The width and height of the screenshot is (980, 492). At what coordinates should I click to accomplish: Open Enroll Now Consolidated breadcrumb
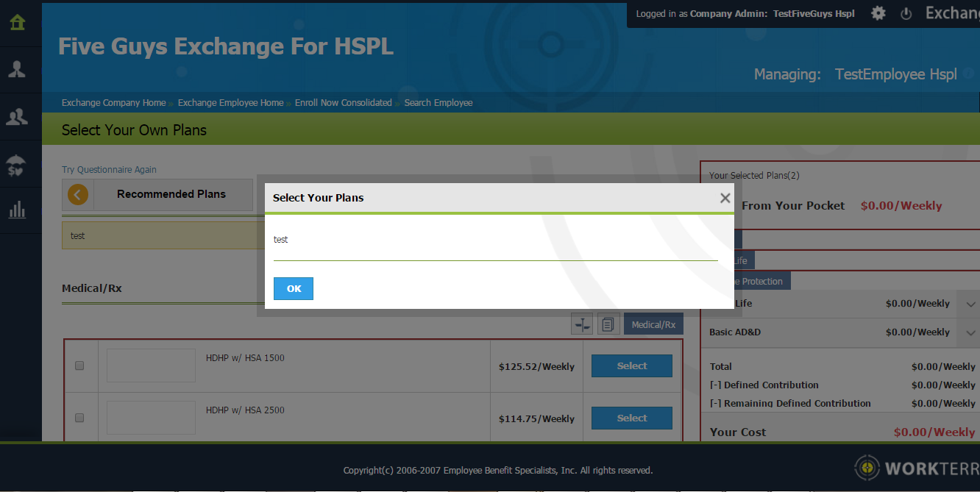click(344, 103)
